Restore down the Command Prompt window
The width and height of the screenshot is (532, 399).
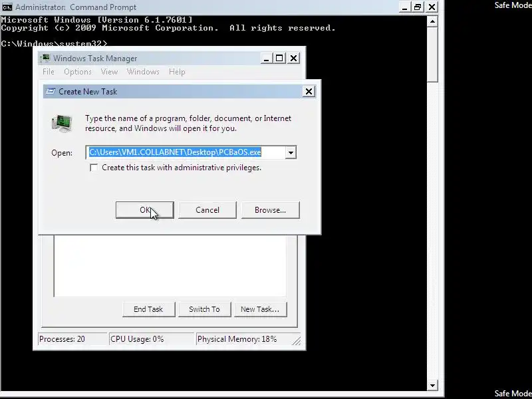click(x=418, y=7)
